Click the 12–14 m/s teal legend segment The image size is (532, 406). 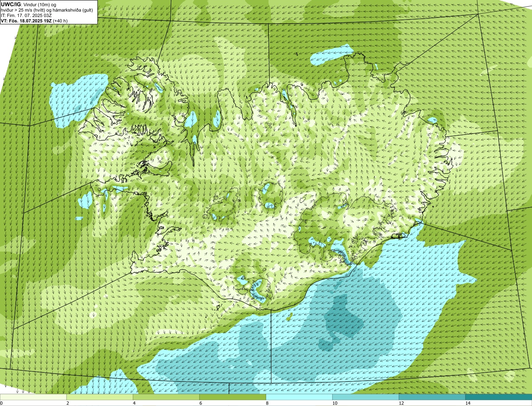(432, 397)
